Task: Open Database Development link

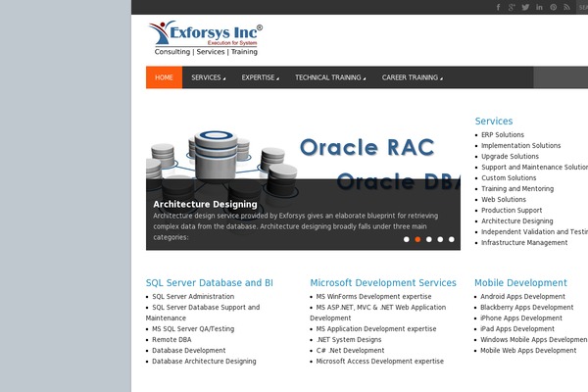Action: tap(188, 351)
